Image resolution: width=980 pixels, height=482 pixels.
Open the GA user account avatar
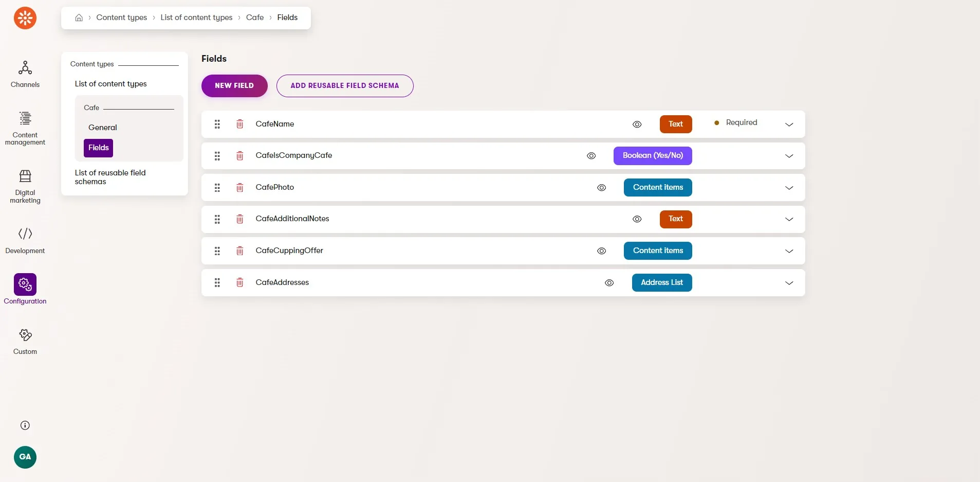[25, 457]
